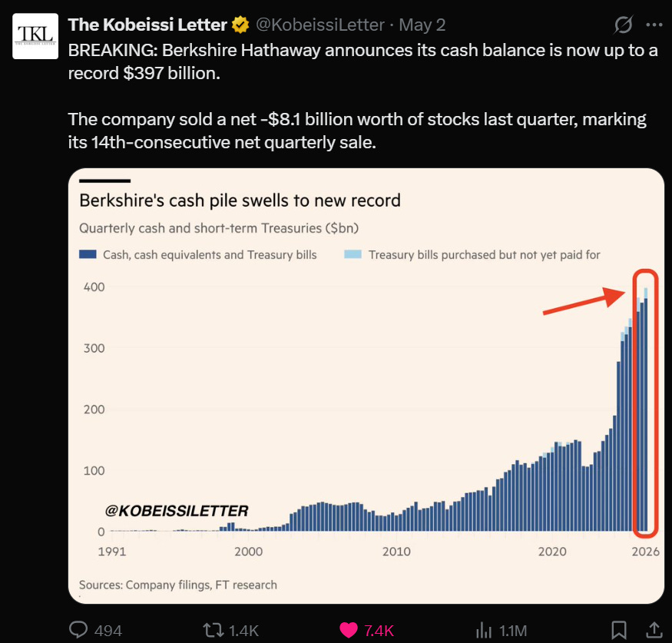Screen dimensions: 672x643
Task: Open the share upload icon
Action: click(x=654, y=630)
